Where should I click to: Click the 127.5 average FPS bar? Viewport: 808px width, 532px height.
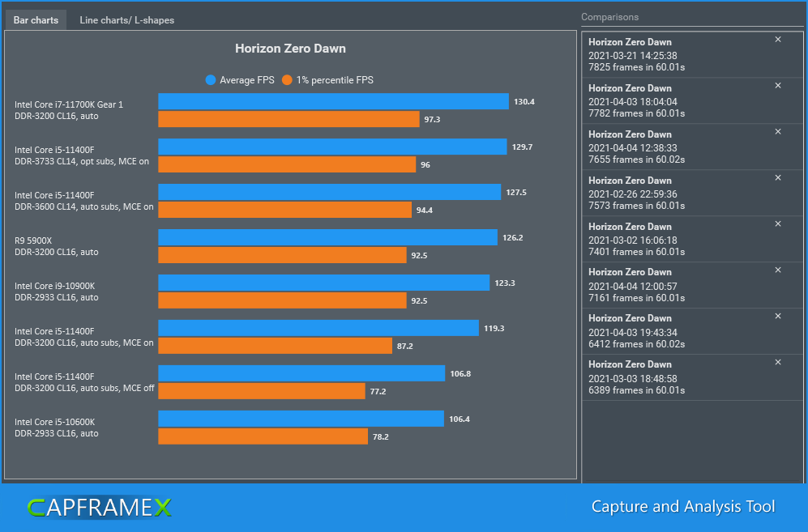click(x=329, y=192)
